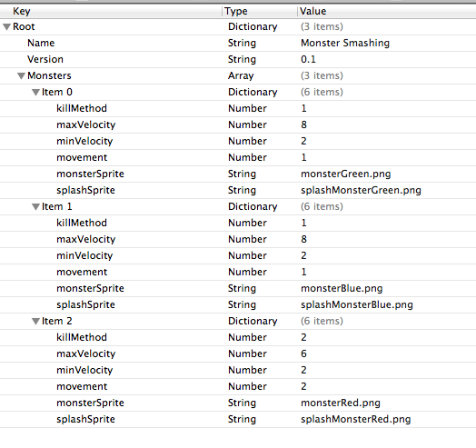Click Number type of Item 2 movement
The width and height of the screenshot is (476, 448).
tap(247, 386)
